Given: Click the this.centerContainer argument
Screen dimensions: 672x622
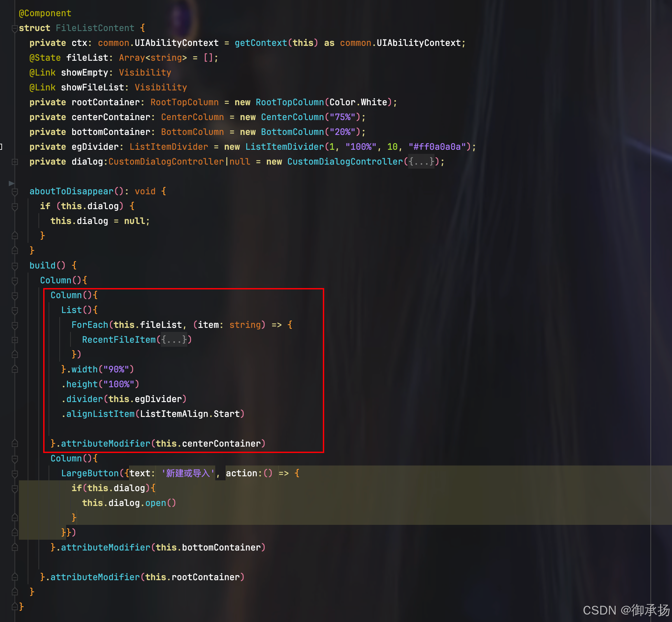Looking at the screenshot, I should click(208, 444).
